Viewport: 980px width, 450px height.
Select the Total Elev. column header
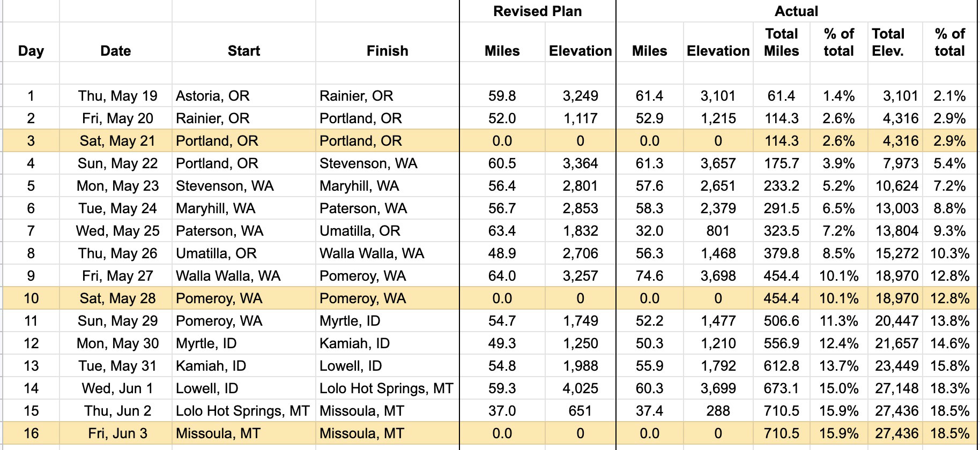point(888,42)
